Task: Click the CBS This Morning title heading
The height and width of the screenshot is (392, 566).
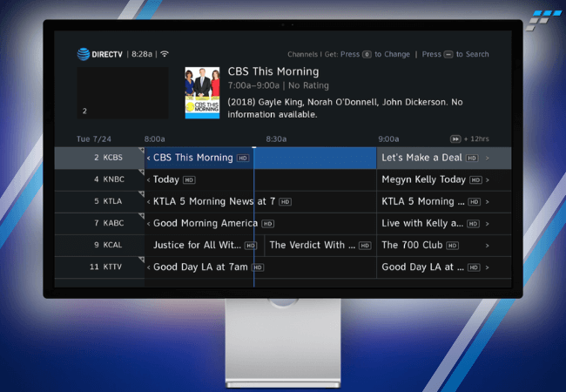Action: [x=273, y=71]
